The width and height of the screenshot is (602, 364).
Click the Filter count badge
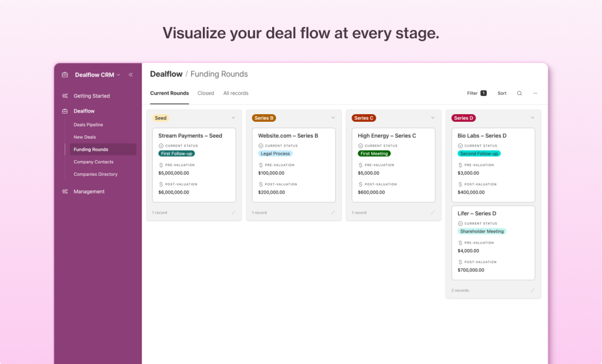pyautogui.click(x=484, y=93)
